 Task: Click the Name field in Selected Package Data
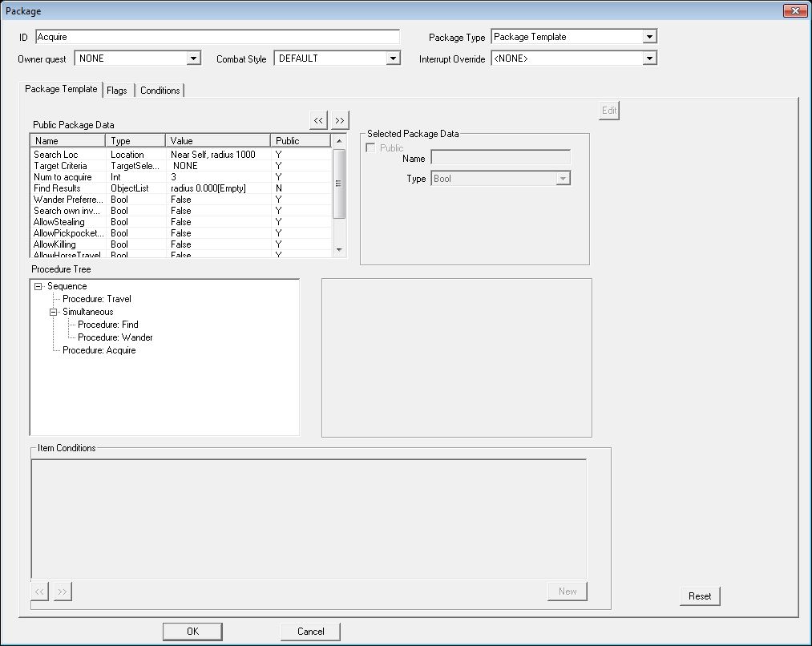point(501,157)
